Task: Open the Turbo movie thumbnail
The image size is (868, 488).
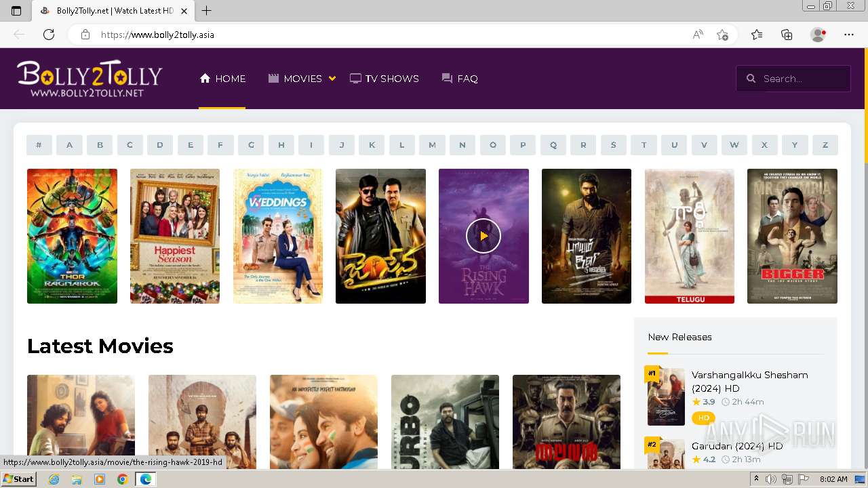Action: click(445, 422)
